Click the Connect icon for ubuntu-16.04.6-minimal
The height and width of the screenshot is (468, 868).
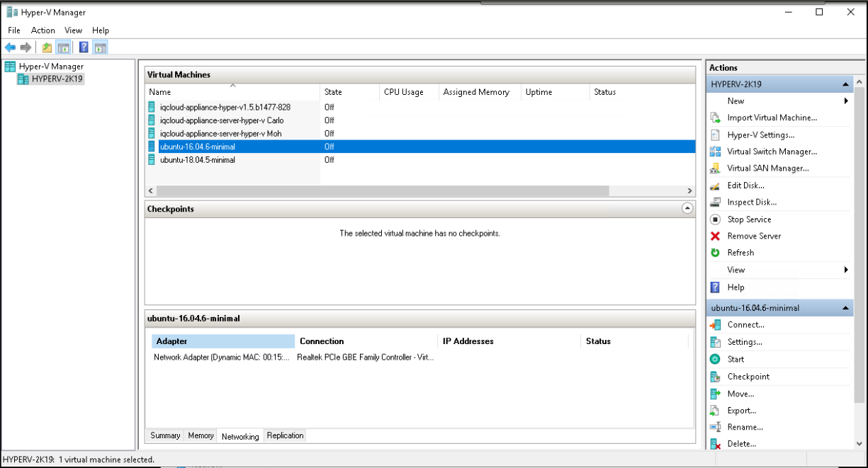point(715,325)
